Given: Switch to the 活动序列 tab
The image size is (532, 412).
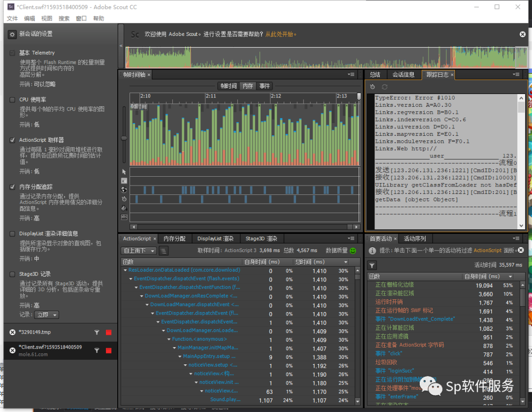Looking at the screenshot, I should tap(415, 239).
